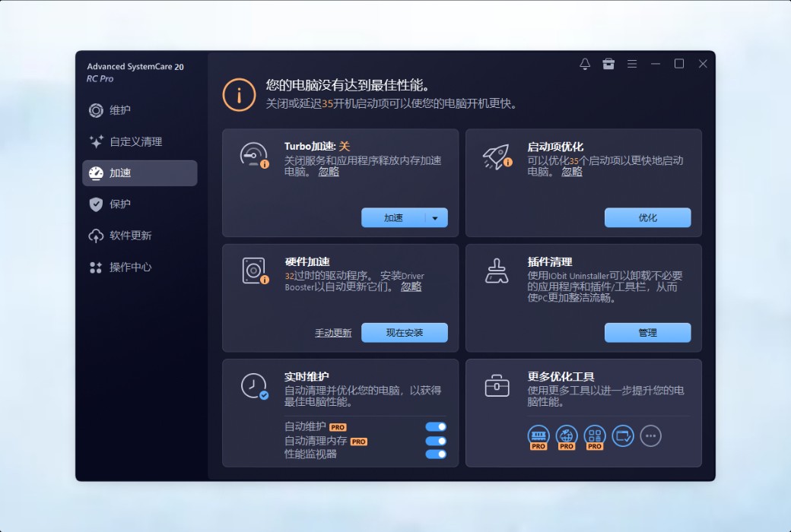The image size is (791, 532).
Task: Click 忽略 link in 启动项优化 card
Action: (572, 172)
